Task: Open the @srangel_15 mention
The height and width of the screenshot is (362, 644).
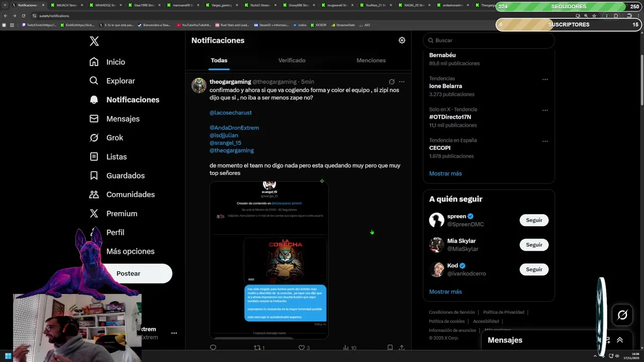Action: 225,143
